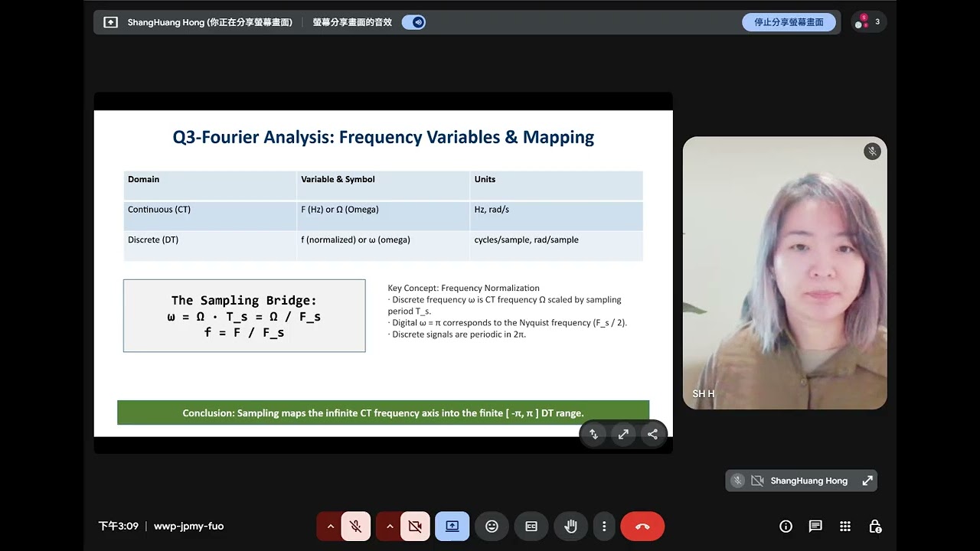Click the screen share icon in the top bar
The height and width of the screenshot is (551, 980).
pyautogui.click(x=111, y=22)
